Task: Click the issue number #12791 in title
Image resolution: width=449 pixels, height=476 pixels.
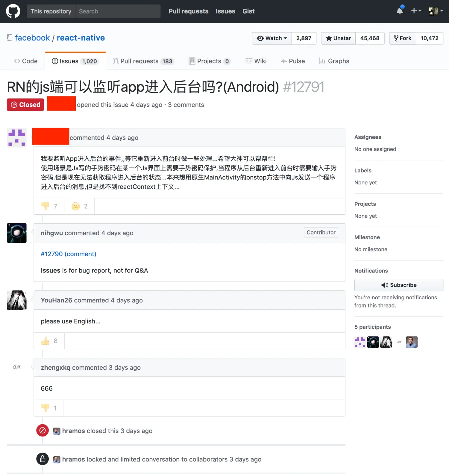Action: [304, 87]
